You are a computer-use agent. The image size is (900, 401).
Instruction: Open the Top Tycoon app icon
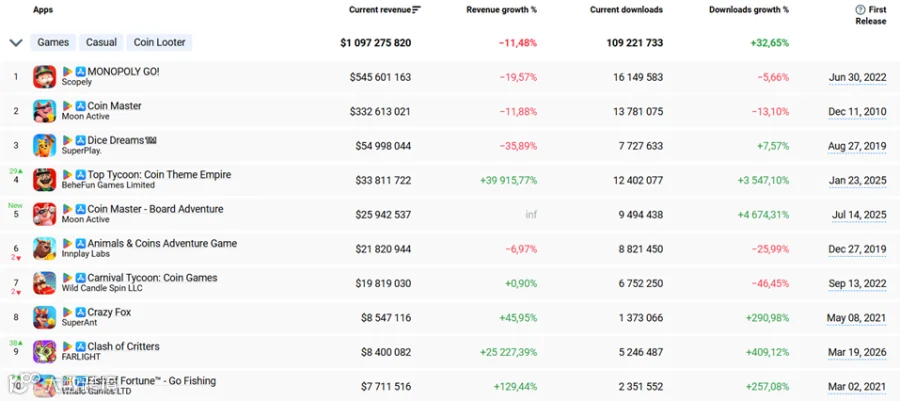45,180
